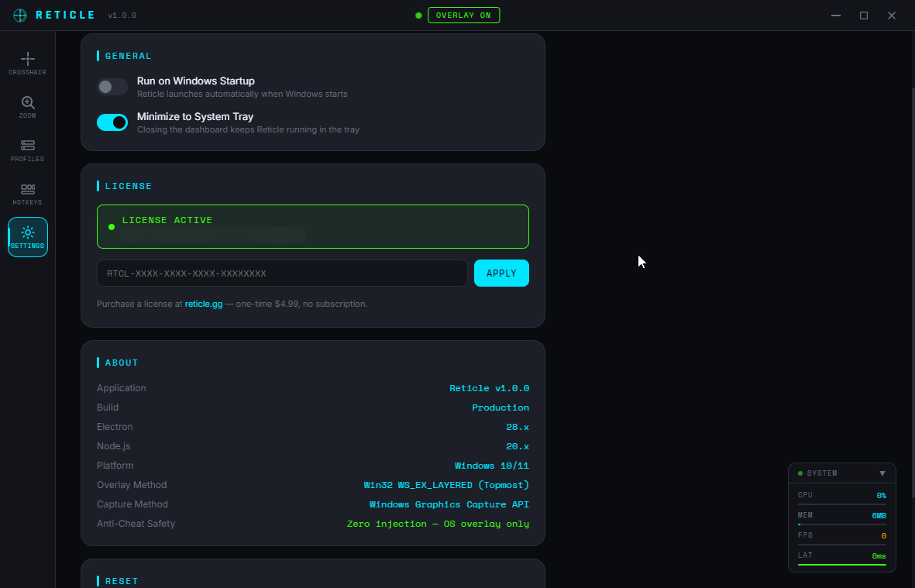The height and width of the screenshot is (588, 915).
Task: Click the Reticle v1.0.0 application value
Action: pos(489,388)
